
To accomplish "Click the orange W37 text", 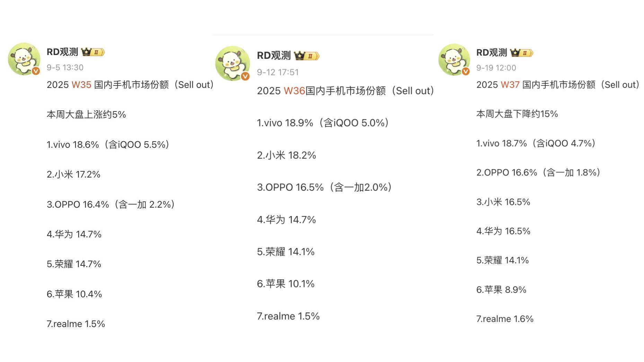I will [510, 85].
